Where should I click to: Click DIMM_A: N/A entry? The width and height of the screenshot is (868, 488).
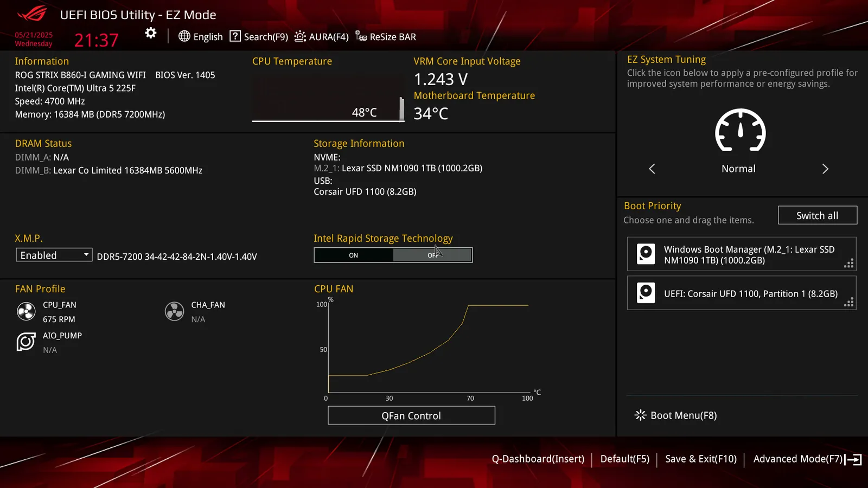point(42,157)
